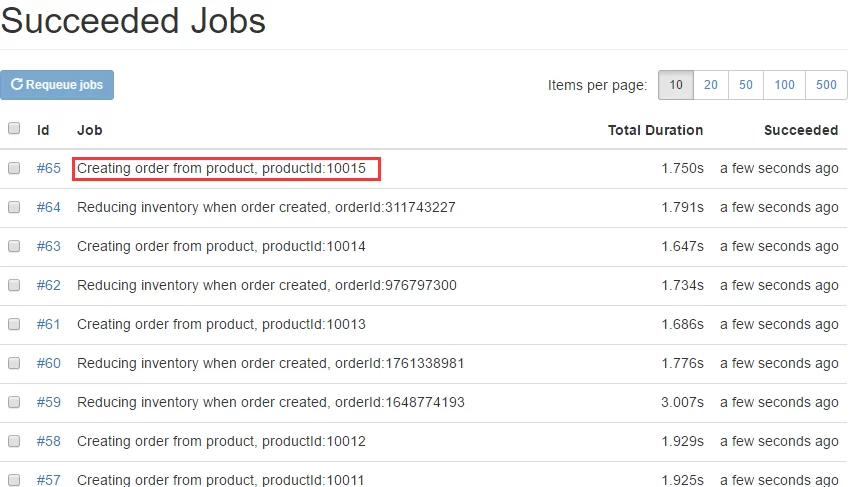
Task: Click job name with productId:10012
Action: coord(221,441)
